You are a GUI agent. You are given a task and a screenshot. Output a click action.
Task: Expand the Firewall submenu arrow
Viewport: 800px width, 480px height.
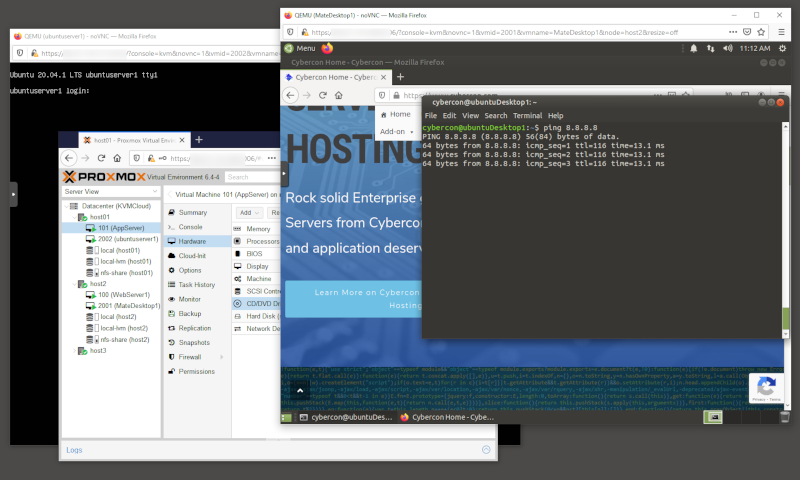(x=221, y=357)
